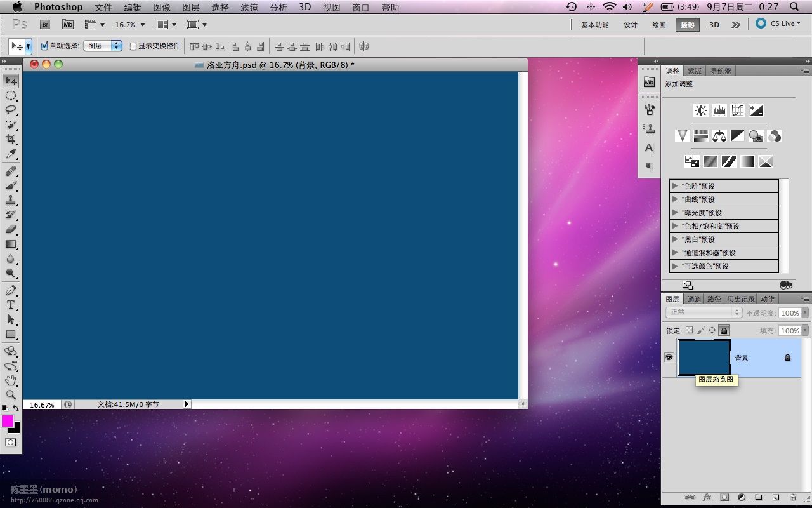
Task: Add a Color Balance adjustment
Action: click(719, 136)
